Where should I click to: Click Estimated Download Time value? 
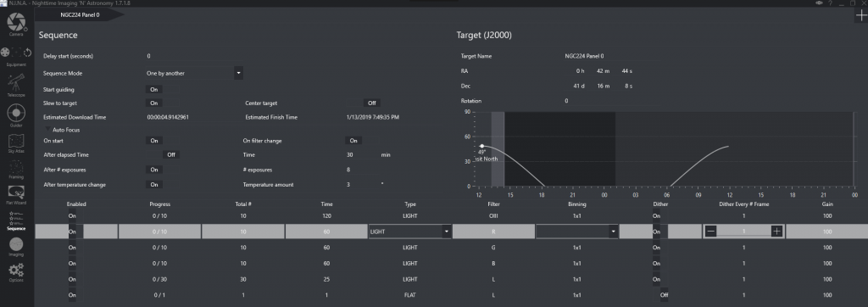[x=168, y=118]
